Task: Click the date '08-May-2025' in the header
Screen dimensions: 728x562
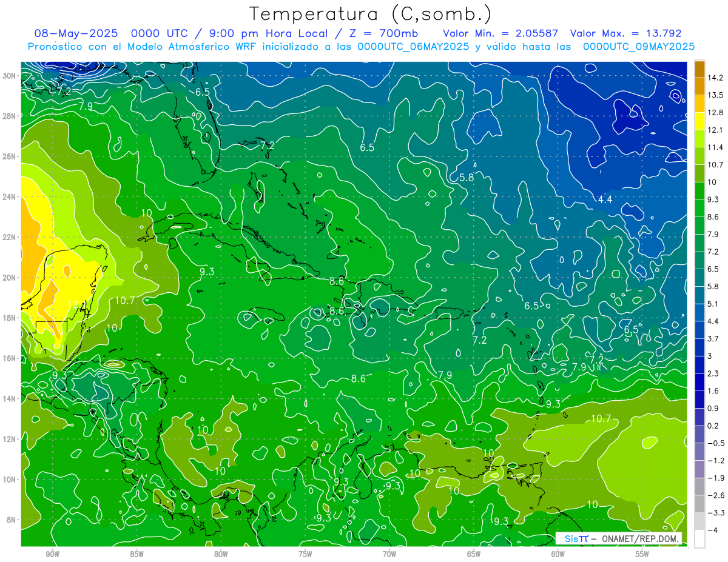Action: 76,33
